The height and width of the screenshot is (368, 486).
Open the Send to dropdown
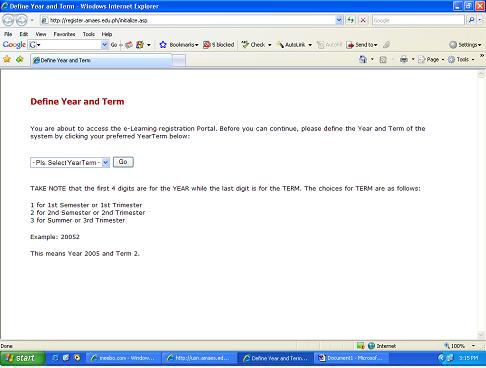coord(362,45)
